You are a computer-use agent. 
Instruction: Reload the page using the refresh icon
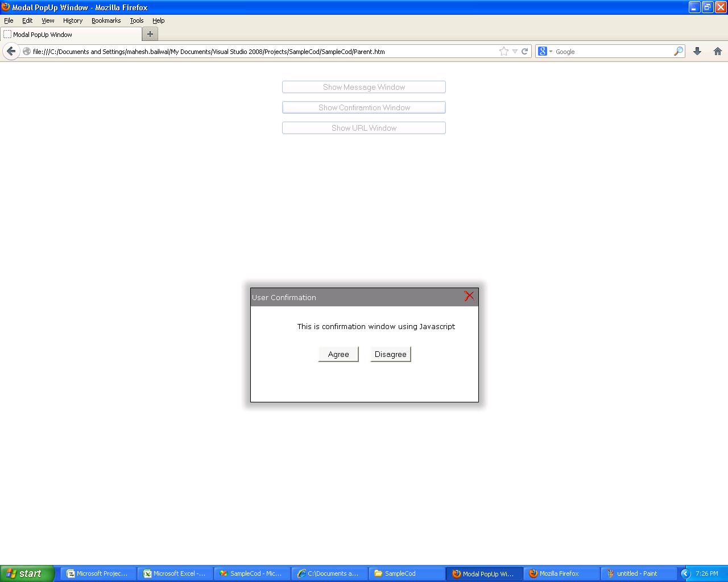pos(525,51)
